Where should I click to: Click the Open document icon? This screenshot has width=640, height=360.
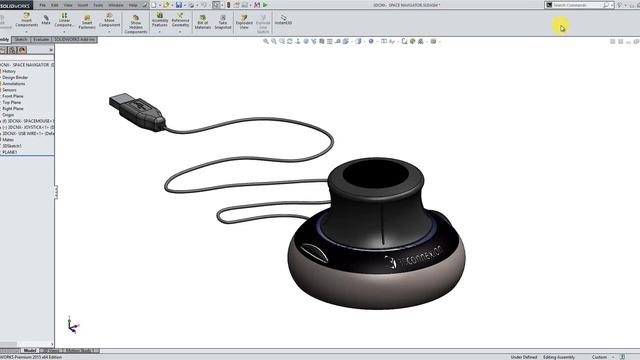(166, 5)
